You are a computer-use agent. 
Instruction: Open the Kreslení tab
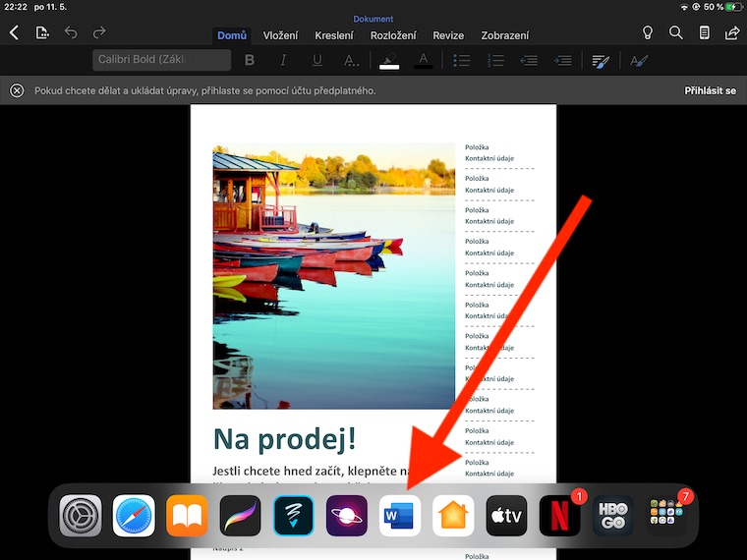[x=334, y=35]
